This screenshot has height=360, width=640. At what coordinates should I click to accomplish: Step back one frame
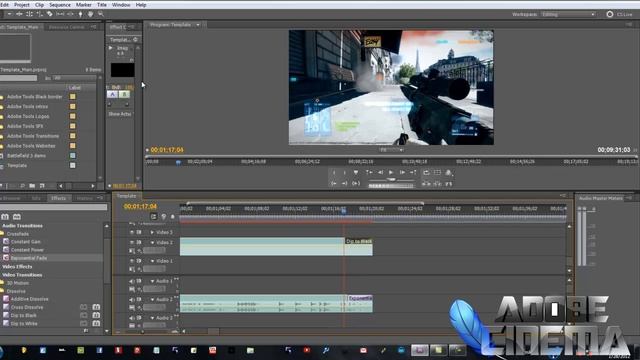(380, 173)
